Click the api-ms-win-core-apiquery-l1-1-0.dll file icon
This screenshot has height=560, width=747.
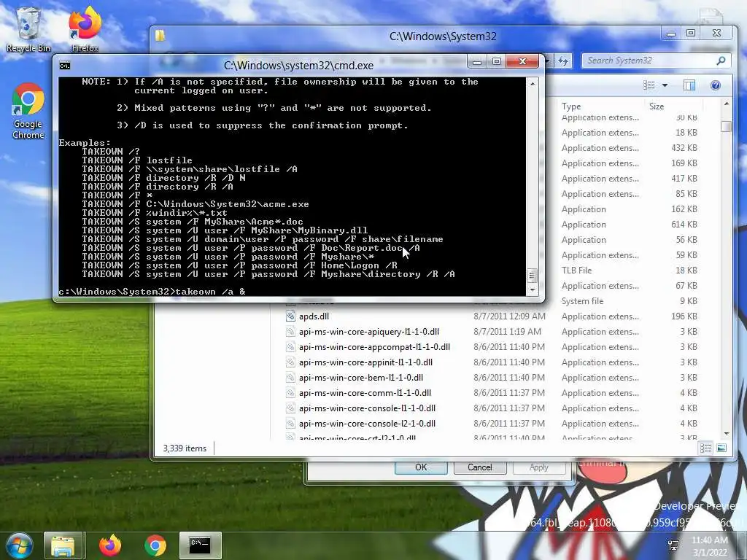tap(290, 332)
